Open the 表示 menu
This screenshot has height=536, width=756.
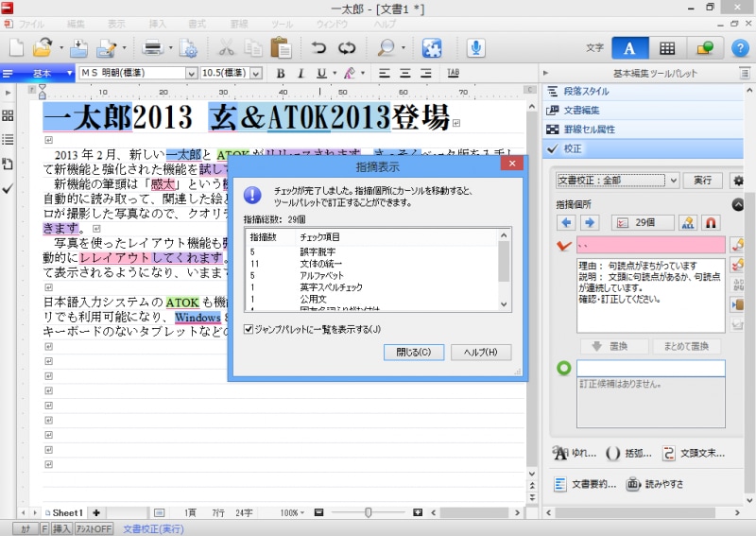116,24
